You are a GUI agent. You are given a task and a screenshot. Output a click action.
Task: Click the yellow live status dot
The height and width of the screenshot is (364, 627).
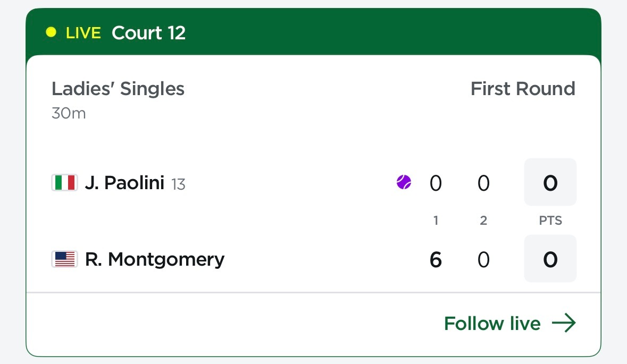51,32
